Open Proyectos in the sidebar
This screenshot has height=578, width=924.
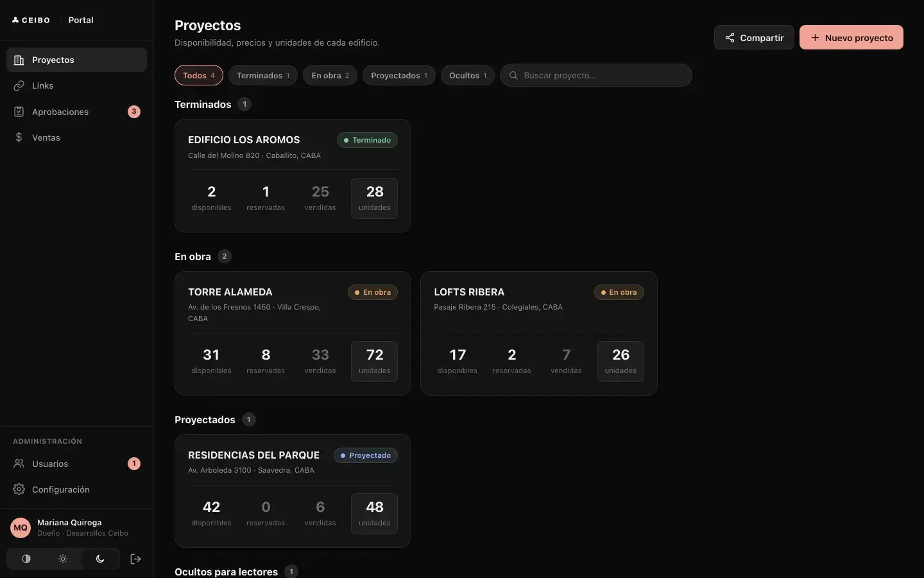click(x=76, y=60)
